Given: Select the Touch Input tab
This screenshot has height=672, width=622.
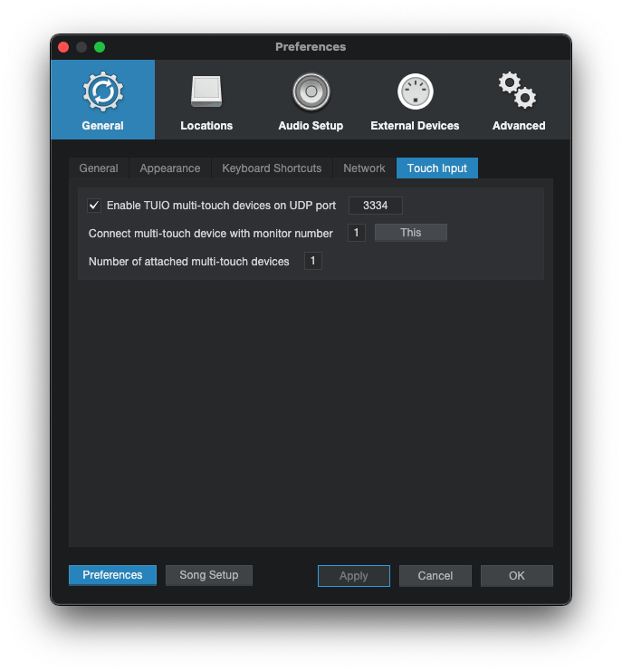Looking at the screenshot, I should [x=437, y=168].
